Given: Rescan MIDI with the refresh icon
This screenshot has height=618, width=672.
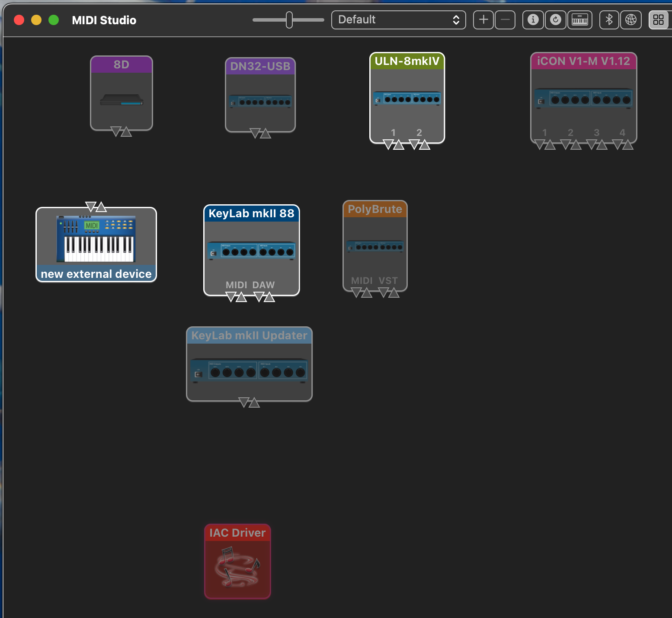Looking at the screenshot, I should pos(556,20).
